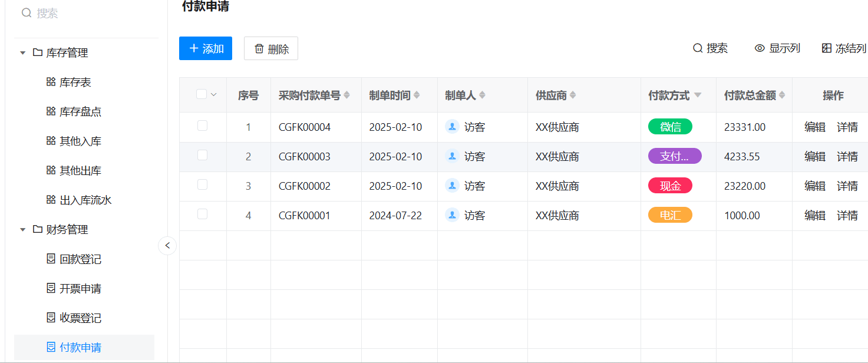The image size is (868, 363).
Task: Select the checkbox for row CGFK00002
Action: click(202, 184)
